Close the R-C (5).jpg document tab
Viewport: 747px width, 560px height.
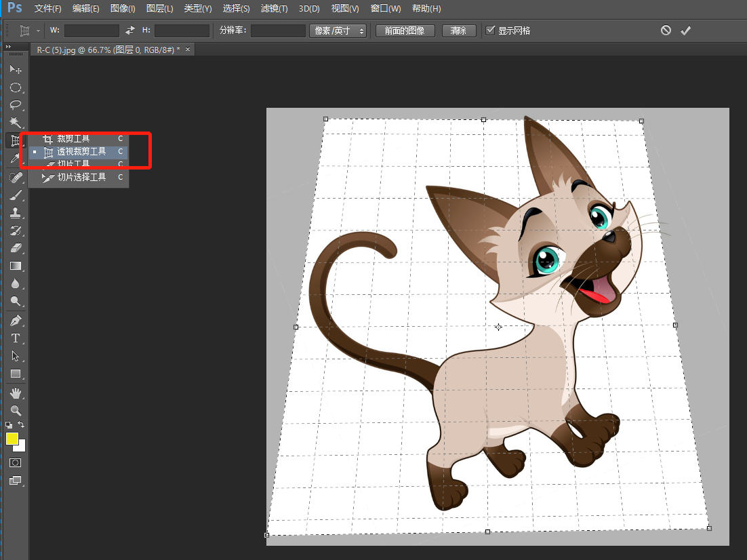[188, 49]
